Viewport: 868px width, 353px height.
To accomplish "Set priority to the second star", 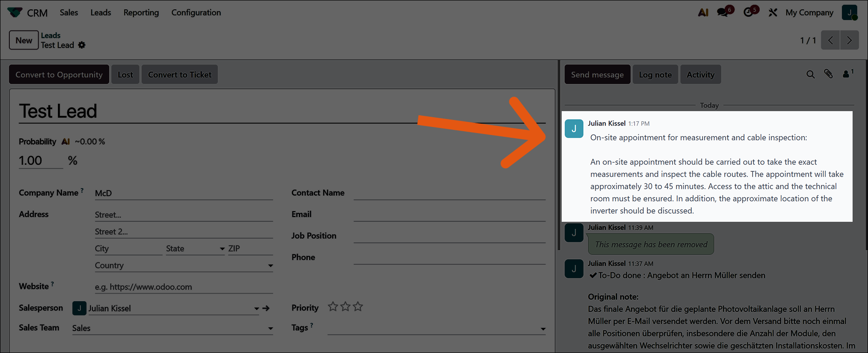I will (x=345, y=307).
